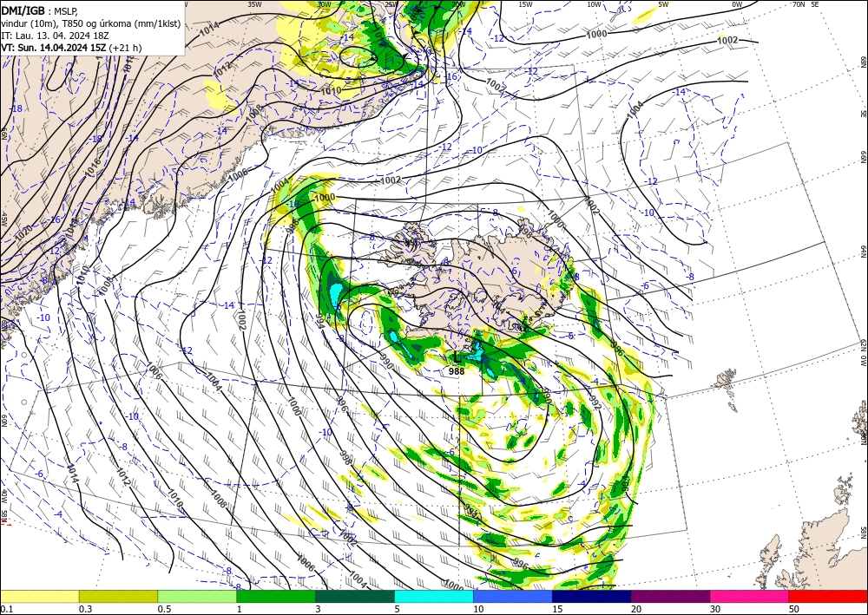Click the '50' legend value label
This screenshot has height=615, width=868.
[x=794, y=609]
